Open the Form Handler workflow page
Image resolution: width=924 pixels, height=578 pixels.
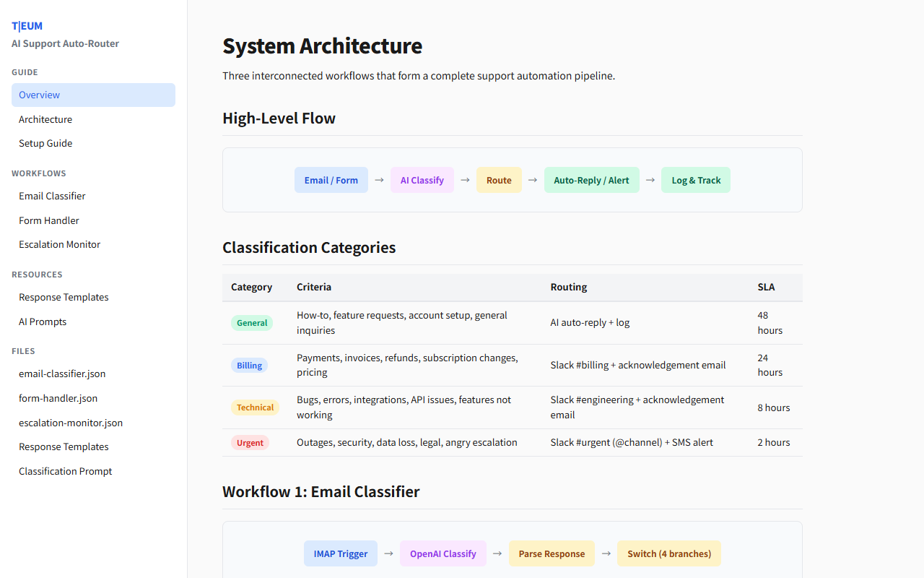[48, 220]
